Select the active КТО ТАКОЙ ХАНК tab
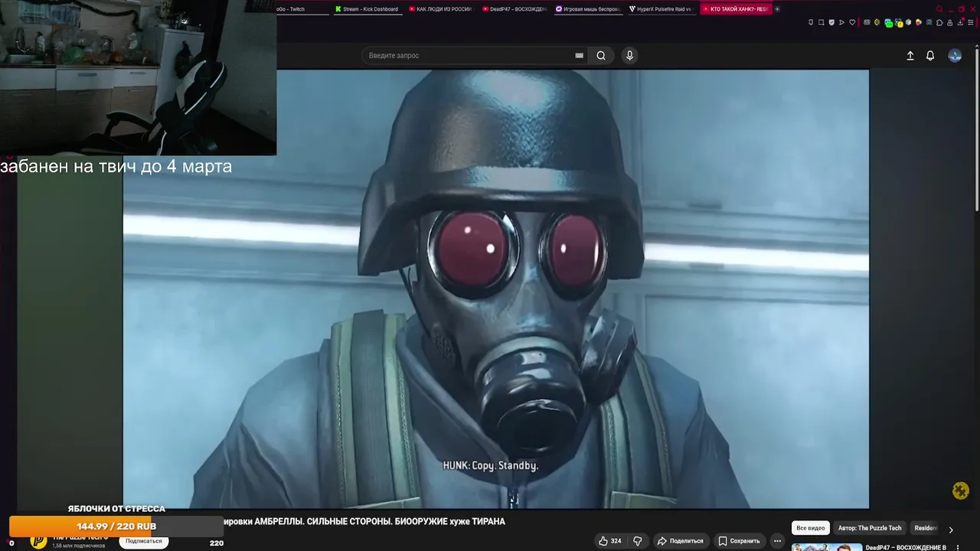The image size is (980, 551). pyautogui.click(x=735, y=9)
